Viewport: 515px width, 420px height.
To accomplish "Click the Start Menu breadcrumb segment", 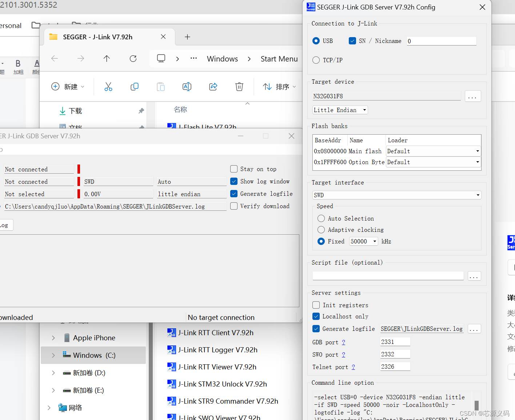I will (x=279, y=59).
